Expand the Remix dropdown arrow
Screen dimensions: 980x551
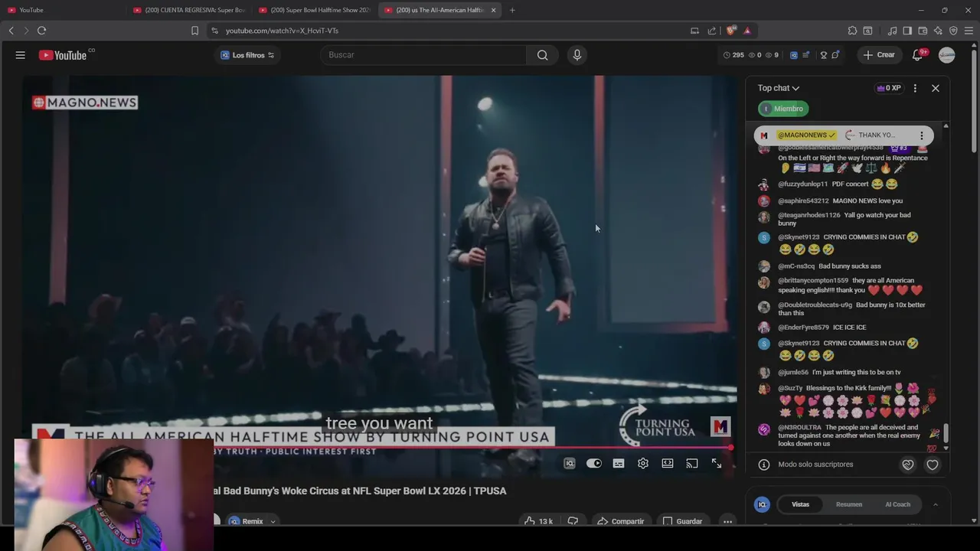point(273,522)
